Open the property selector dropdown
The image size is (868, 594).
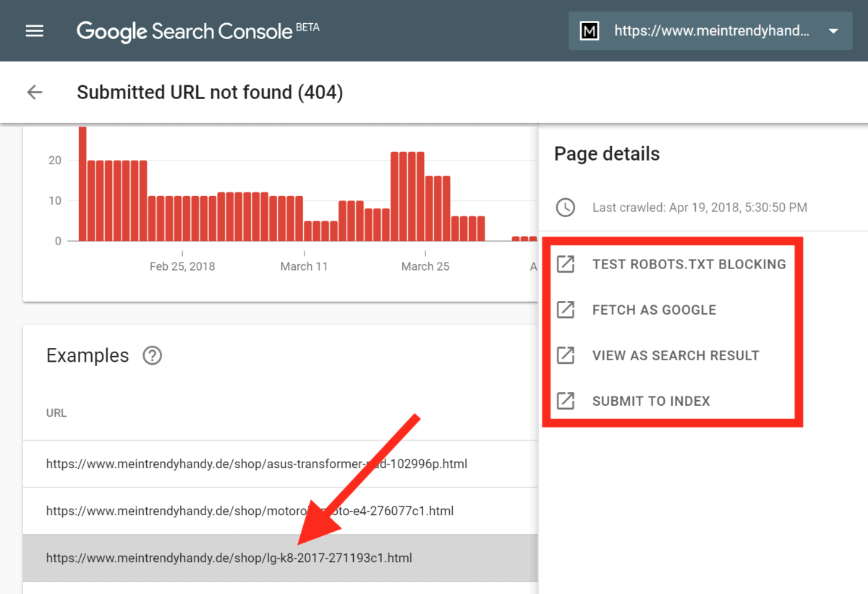click(710, 31)
